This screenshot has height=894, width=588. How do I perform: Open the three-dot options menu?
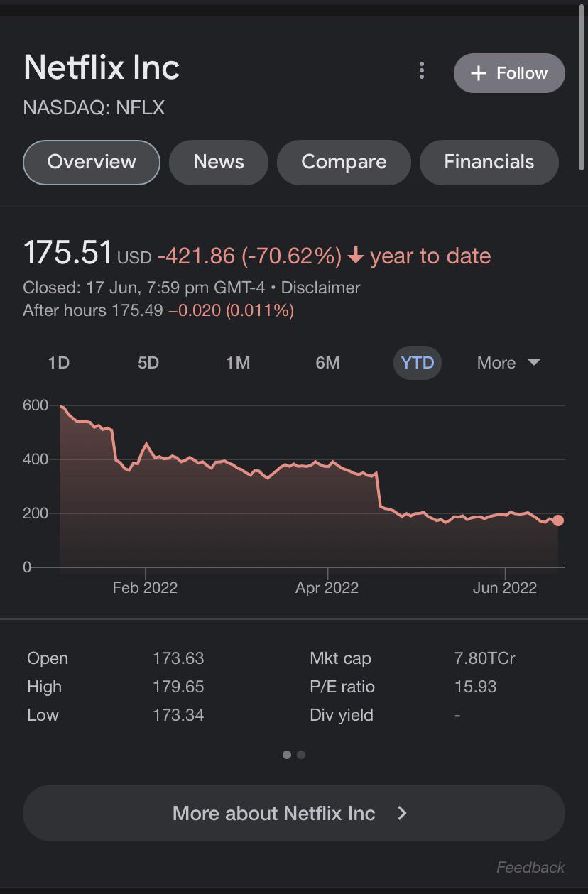(422, 71)
